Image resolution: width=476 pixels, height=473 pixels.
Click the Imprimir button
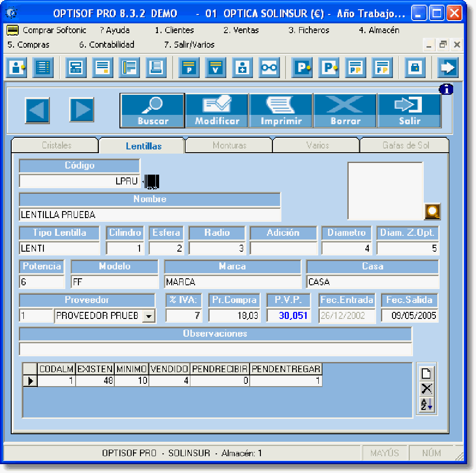click(280, 110)
